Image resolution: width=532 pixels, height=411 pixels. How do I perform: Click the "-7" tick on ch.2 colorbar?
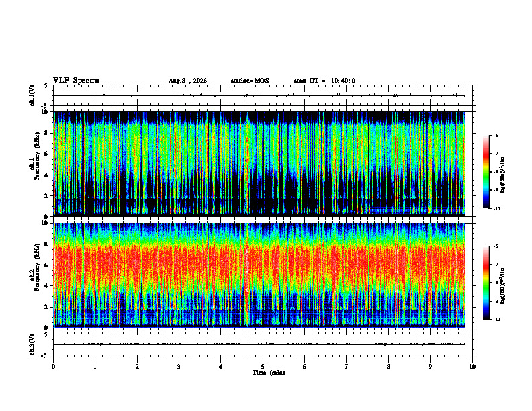(x=496, y=265)
